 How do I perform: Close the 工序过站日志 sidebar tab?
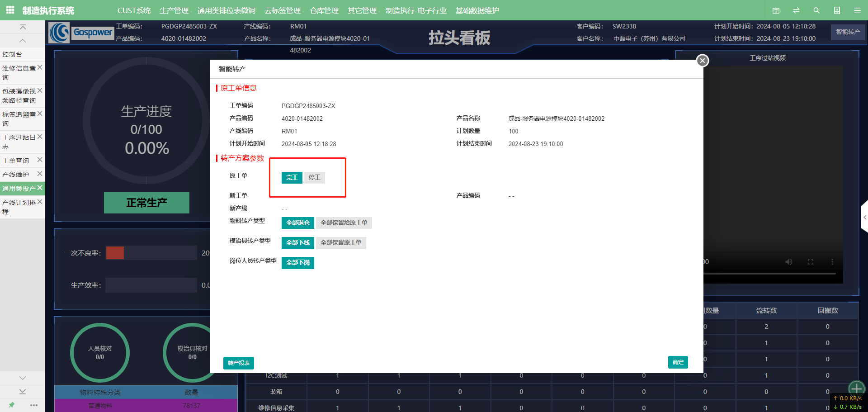(x=40, y=137)
